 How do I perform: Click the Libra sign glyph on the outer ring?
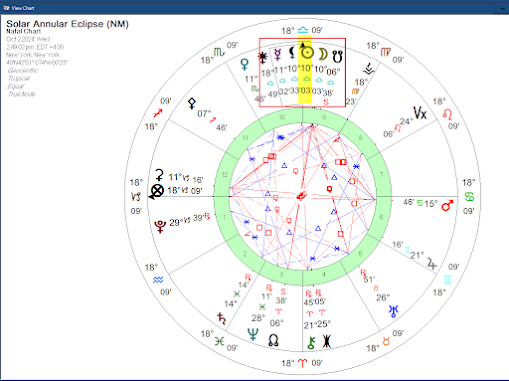303,30
